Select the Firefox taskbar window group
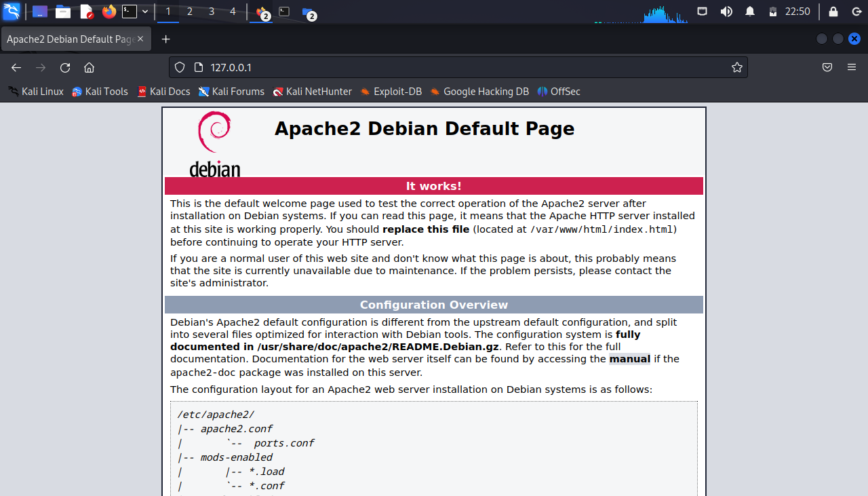The image size is (868, 496). [262, 12]
